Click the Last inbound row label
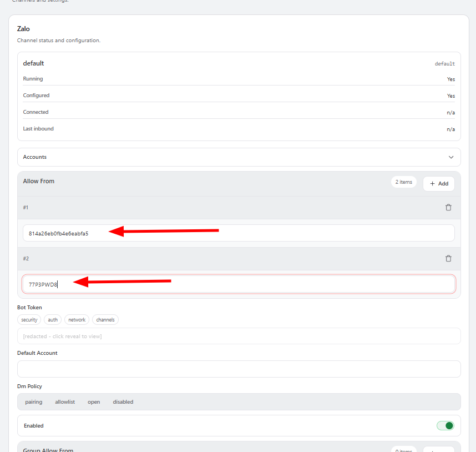This screenshot has width=476, height=452. [x=38, y=129]
